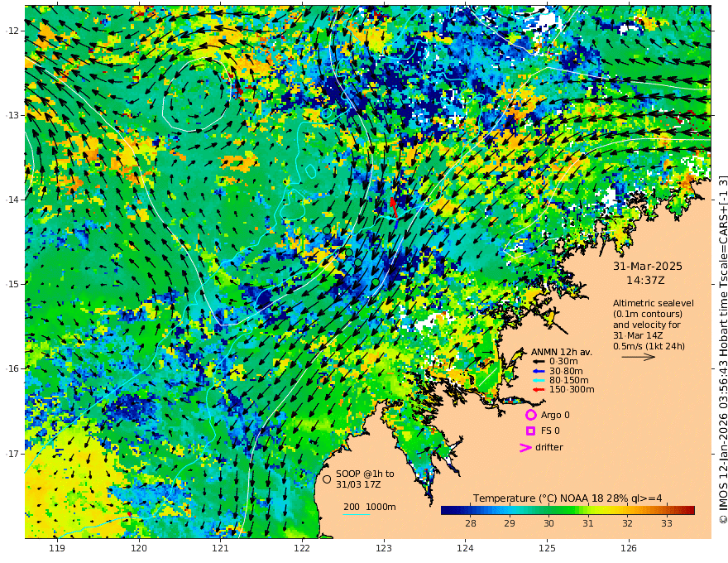Click the SOOP circle marker in legend
The width and height of the screenshot is (728, 563).
[x=327, y=479]
